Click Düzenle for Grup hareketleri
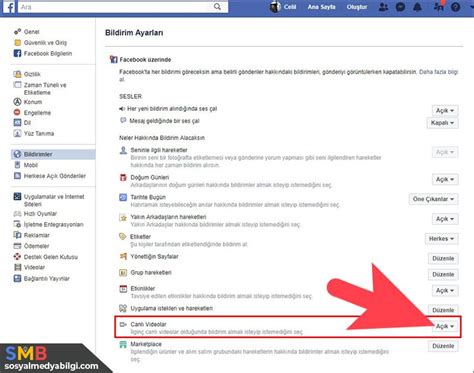The height and width of the screenshot is (373, 474). click(443, 274)
